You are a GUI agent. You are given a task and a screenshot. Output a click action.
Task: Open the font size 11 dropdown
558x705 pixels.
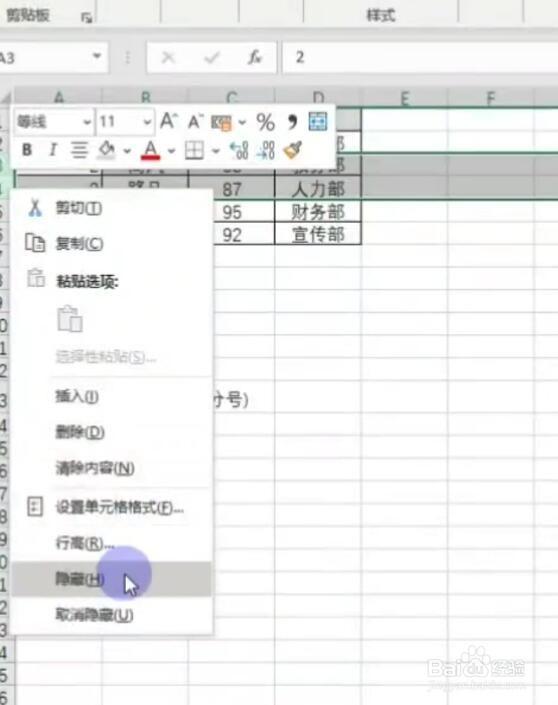pos(147,122)
